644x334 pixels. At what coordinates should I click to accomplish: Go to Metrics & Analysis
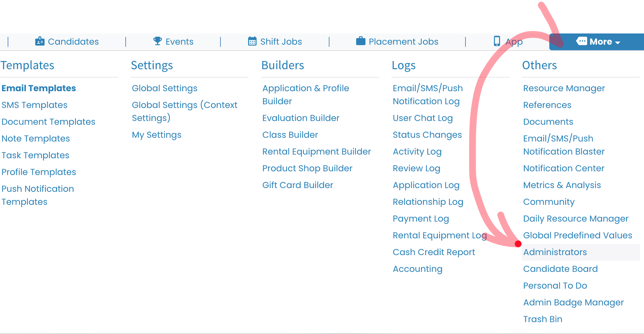coord(562,185)
